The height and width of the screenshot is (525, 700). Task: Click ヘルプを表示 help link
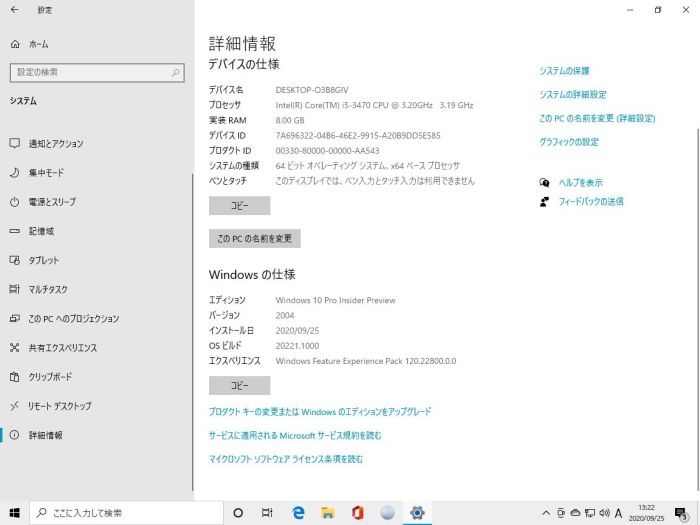(580, 183)
